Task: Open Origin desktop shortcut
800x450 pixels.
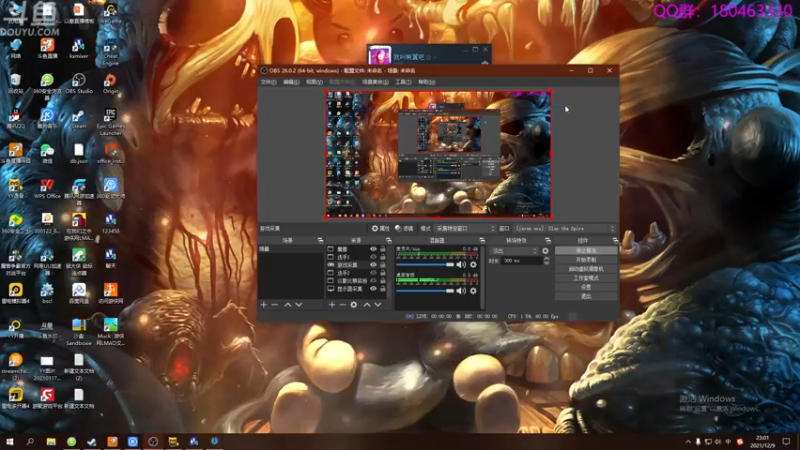Action: click(110, 84)
